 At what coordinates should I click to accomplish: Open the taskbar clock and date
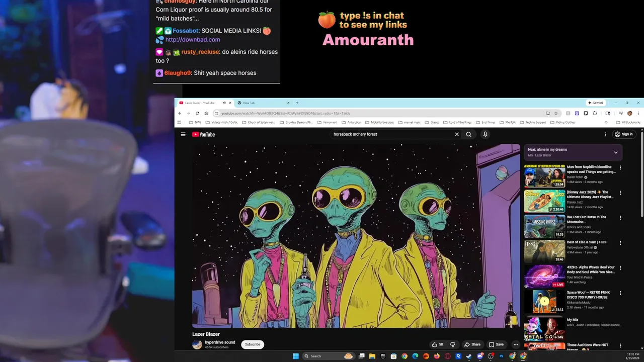tap(632, 356)
